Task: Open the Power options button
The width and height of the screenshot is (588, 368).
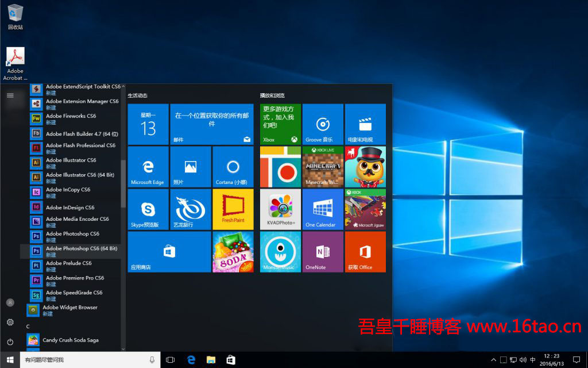Action: point(10,342)
